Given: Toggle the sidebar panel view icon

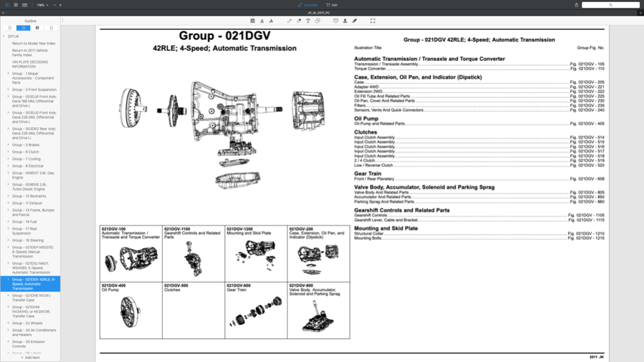Looking at the screenshot, I should coord(8,5).
